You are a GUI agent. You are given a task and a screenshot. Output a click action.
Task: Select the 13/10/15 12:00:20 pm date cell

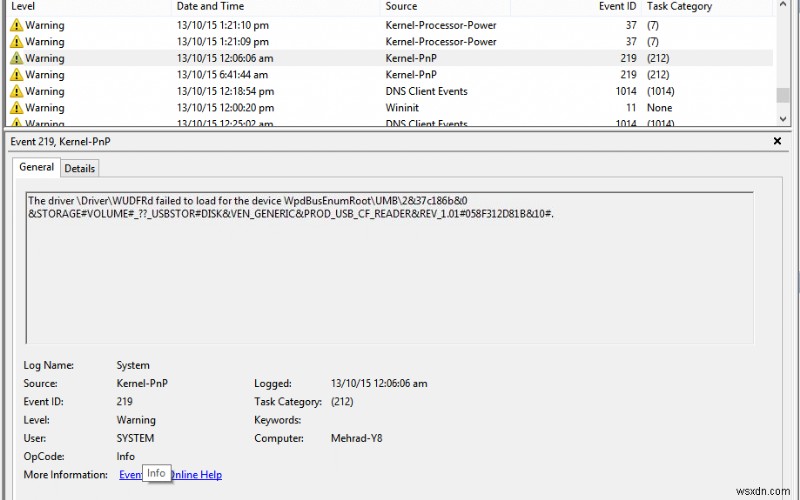pos(225,108)
